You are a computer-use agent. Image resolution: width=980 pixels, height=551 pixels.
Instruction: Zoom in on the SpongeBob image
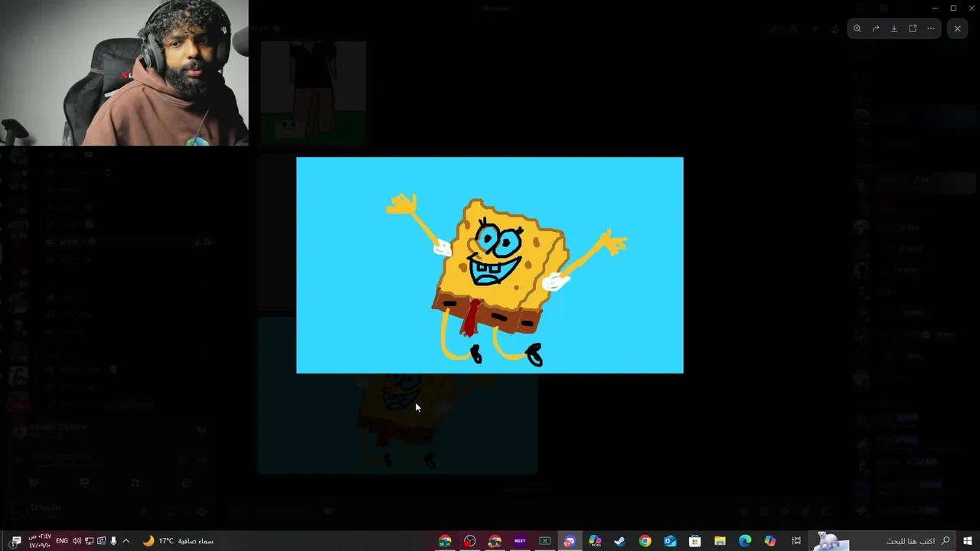[857, 28]
